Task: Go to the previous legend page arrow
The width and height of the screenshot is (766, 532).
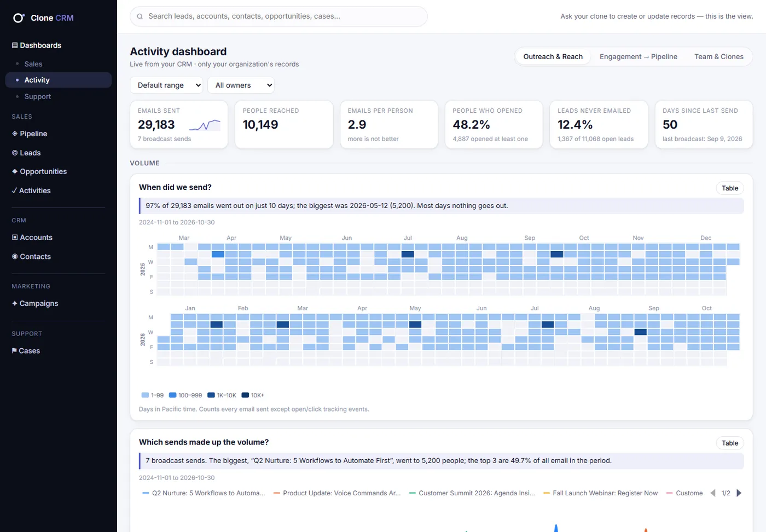Action: (x=713, y=493)
